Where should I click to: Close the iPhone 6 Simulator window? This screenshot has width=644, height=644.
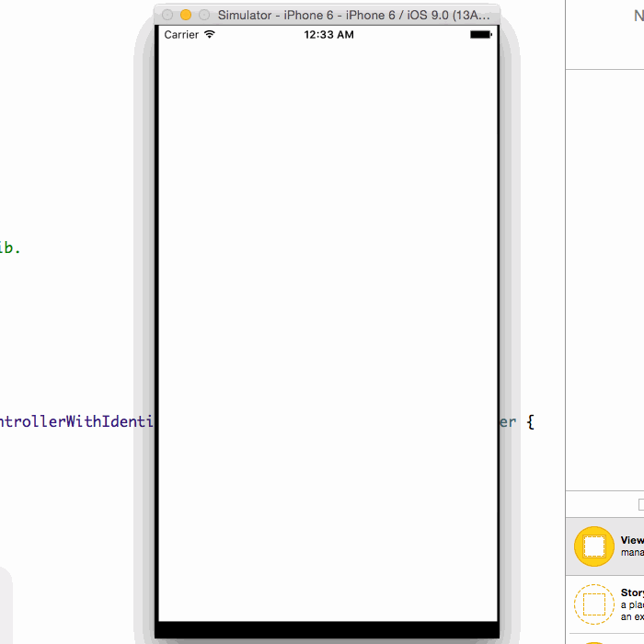pyautogui.click(x=167, y=15)
